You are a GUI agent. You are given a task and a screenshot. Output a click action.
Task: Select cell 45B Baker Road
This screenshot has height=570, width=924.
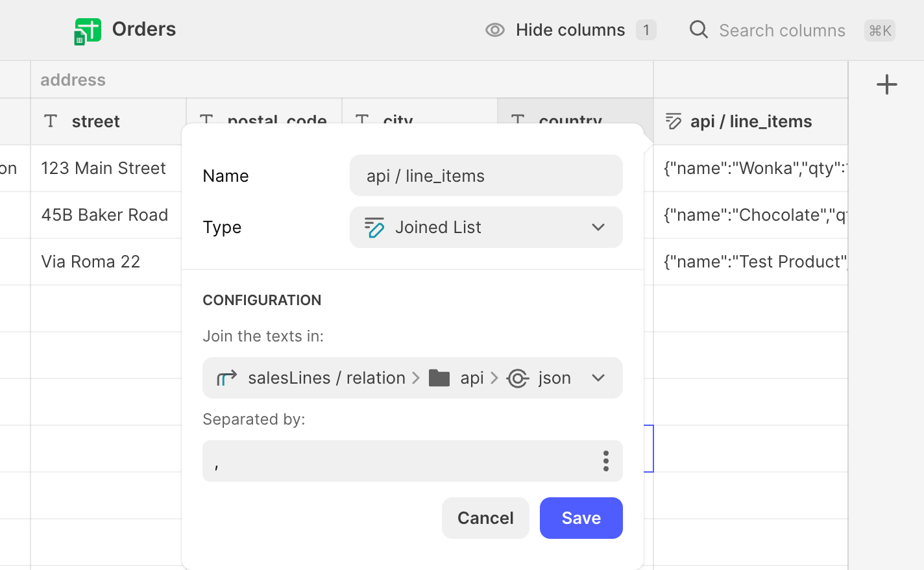106,215
